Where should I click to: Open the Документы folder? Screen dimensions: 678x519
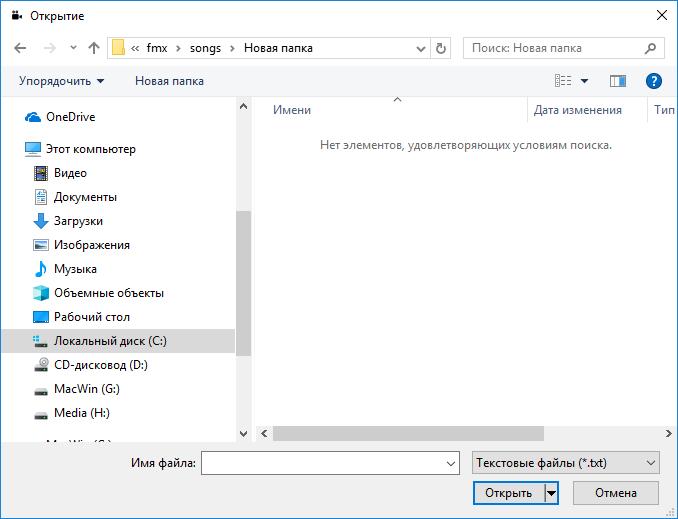[85, 197]
